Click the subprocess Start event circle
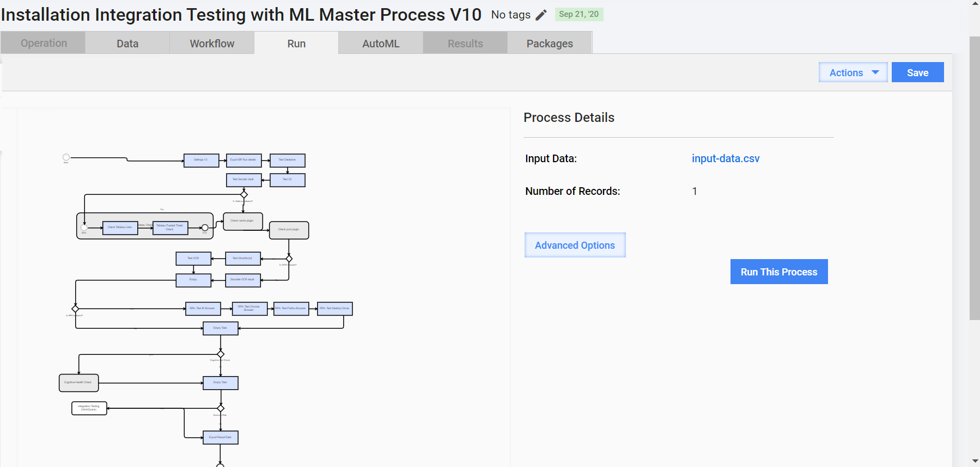Screen dimensions: 980x467 84,228
